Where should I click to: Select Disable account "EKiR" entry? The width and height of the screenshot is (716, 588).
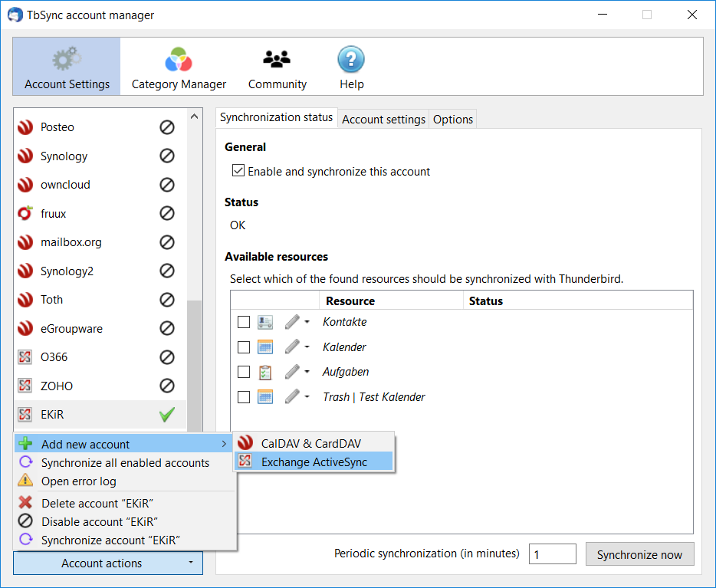(125, 521)
